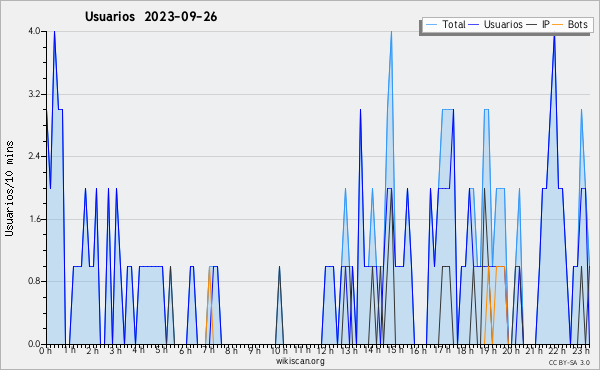Viewport: 600px width, 370px height.
Task: Click the '23 h' x-axis label
Action: pos(581,350)
